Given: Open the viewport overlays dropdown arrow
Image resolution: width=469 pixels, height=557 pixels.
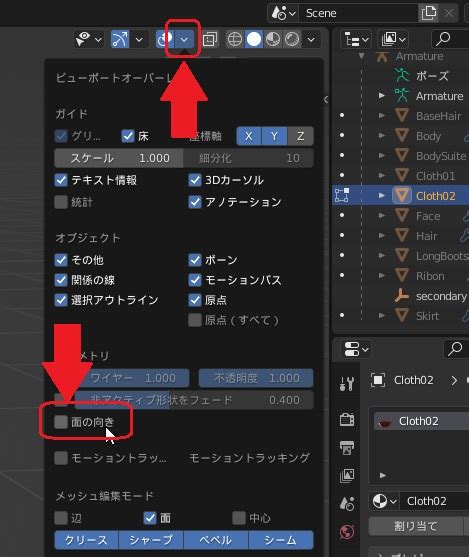Looking at the screenshot, I should [x=184, y=39].
